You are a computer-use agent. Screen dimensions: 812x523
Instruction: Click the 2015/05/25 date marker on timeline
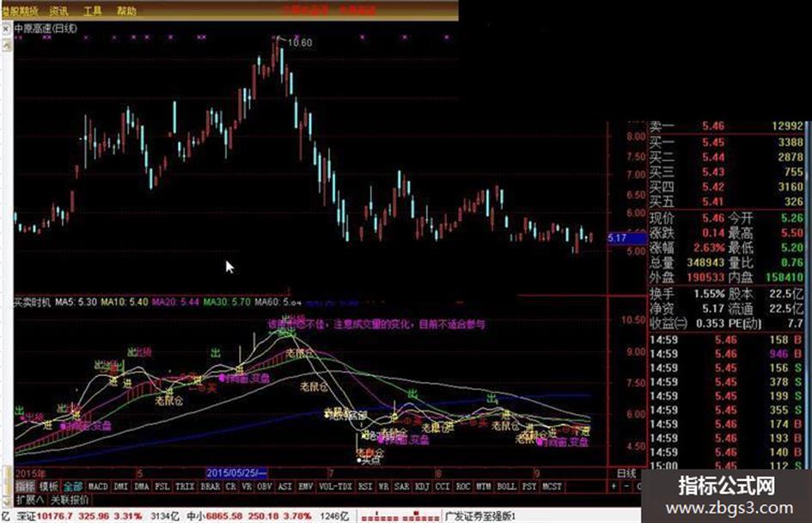pos(236,473)
